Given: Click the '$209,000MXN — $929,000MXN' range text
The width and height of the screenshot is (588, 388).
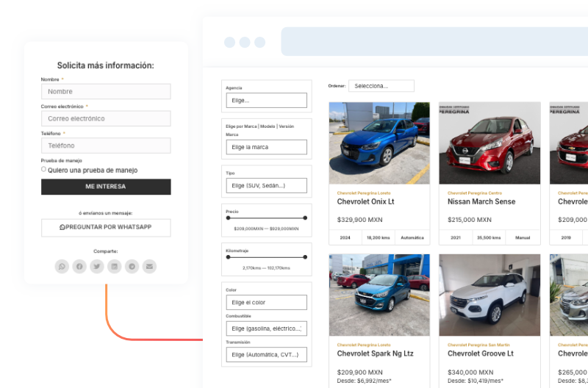Looking at the screenshot, I should pyautogui.click(x=266, y=229).
